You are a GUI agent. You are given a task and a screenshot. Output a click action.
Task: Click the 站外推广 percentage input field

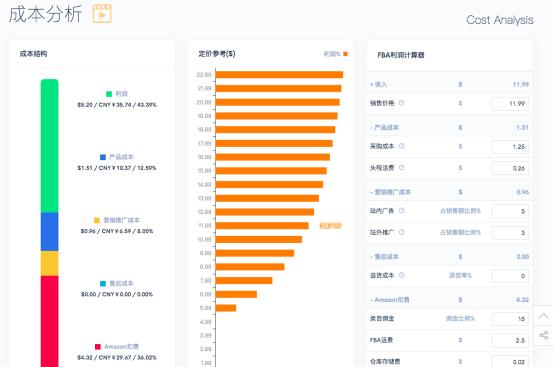tap(510, 233)
